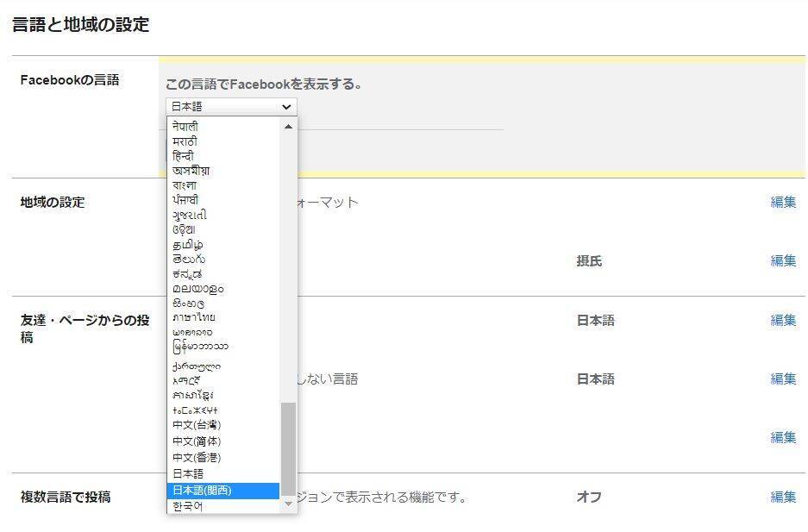
Task: Edit the 複数言語で投稿 setting showing オフ
Action: pos(783,498)
